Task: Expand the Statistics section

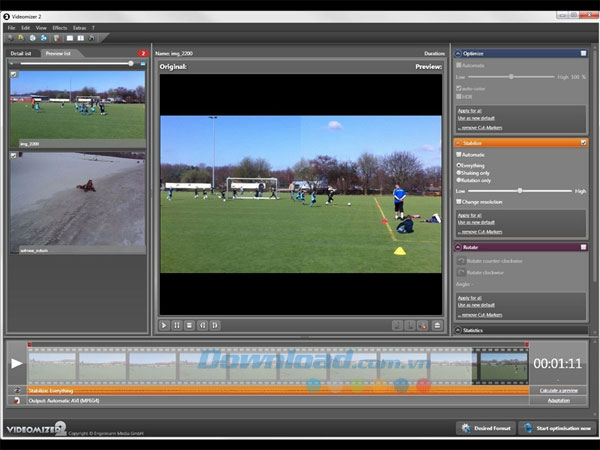Action: tap(459, 330)
